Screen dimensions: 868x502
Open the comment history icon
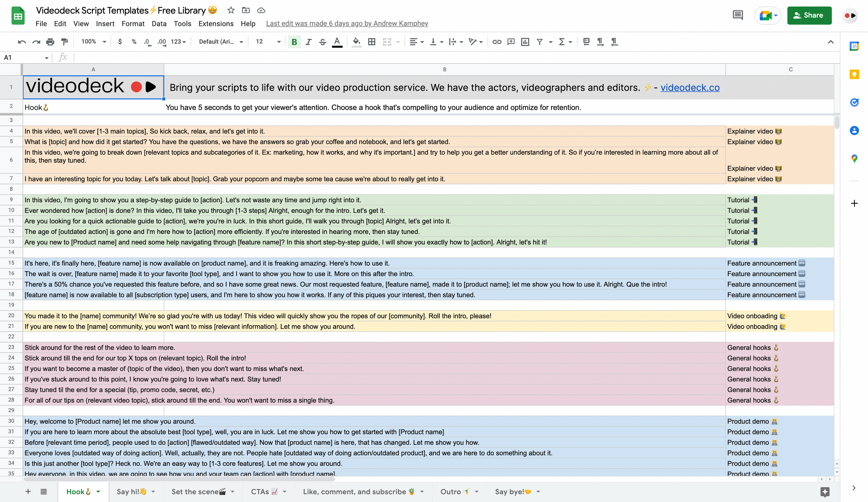[x=738, y=15]
